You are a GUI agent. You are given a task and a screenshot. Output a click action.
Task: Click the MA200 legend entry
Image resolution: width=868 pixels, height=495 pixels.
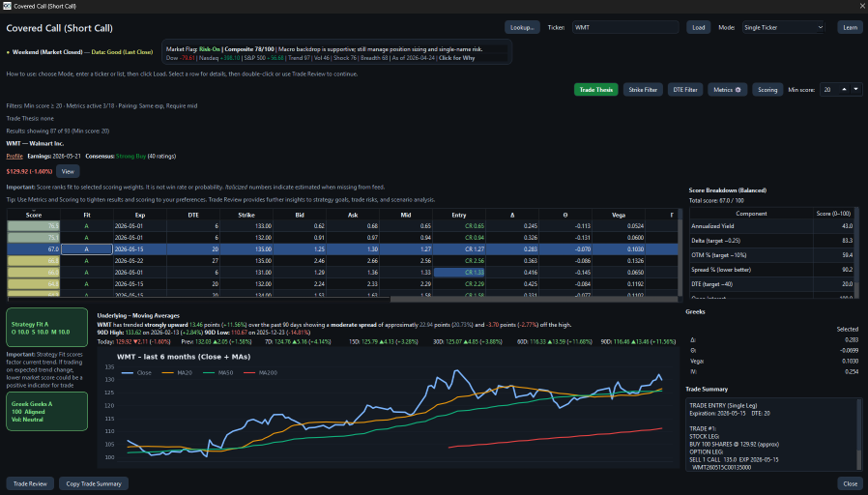(x=260, y=372)
